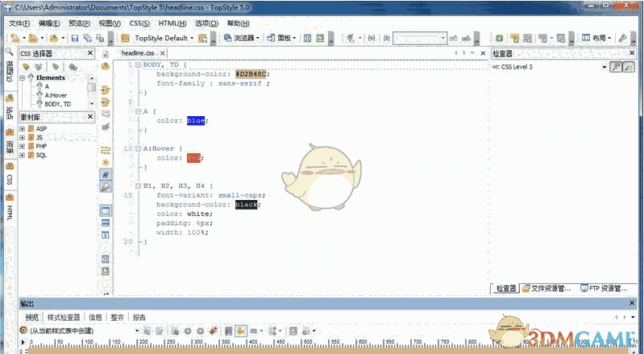Select the A:Hover element in tree
The height and width of the screenshot is (354, 644).
pyautogui.click(x=57, y=94)
